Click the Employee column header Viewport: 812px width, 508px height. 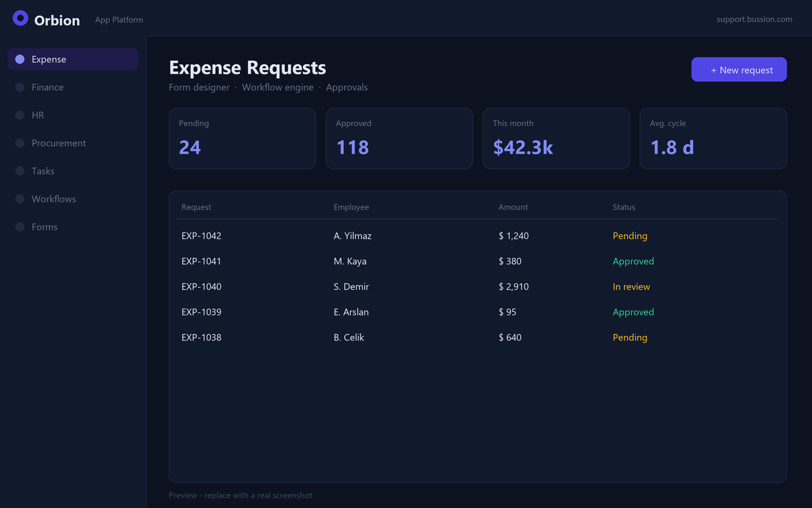click(x=351, y=207)
